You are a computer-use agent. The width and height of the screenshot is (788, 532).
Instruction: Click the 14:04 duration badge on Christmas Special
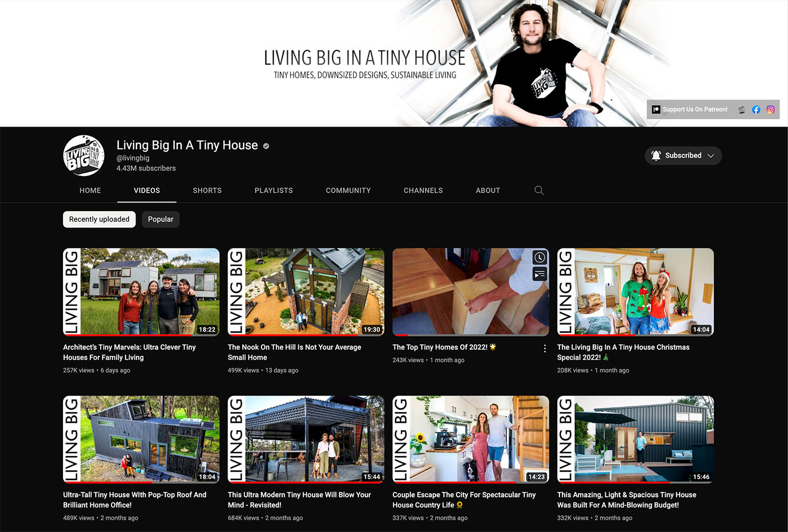(x=701, y=329)
